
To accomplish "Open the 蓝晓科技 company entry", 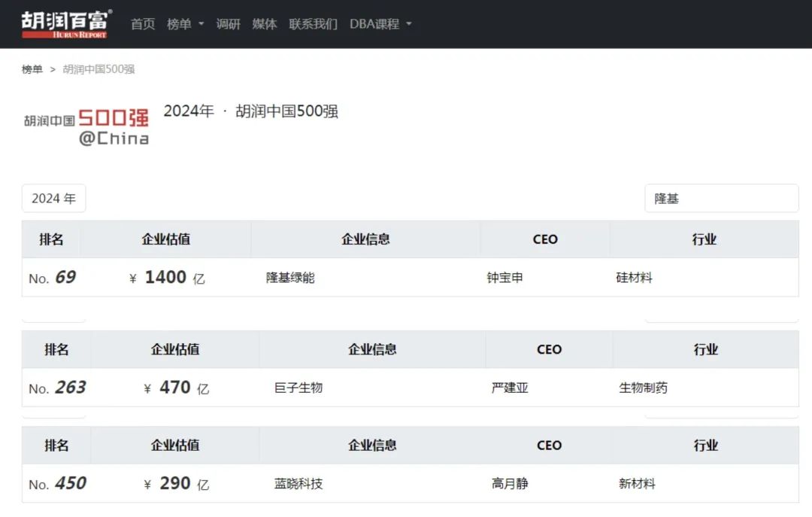I will click(x=298, y=484).
